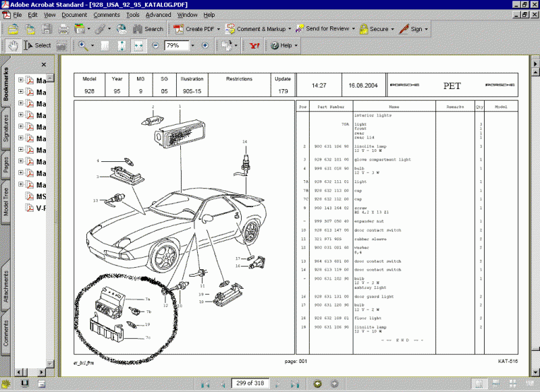Switch to the Attachments tab
540x392 pixels.
click(x=6, y=286)
